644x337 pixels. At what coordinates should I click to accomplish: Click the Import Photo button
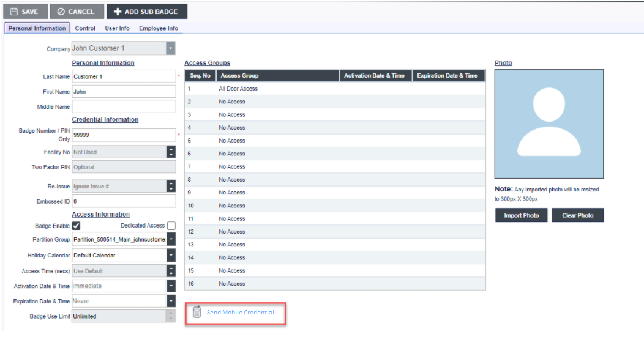(x=522, y=215)
